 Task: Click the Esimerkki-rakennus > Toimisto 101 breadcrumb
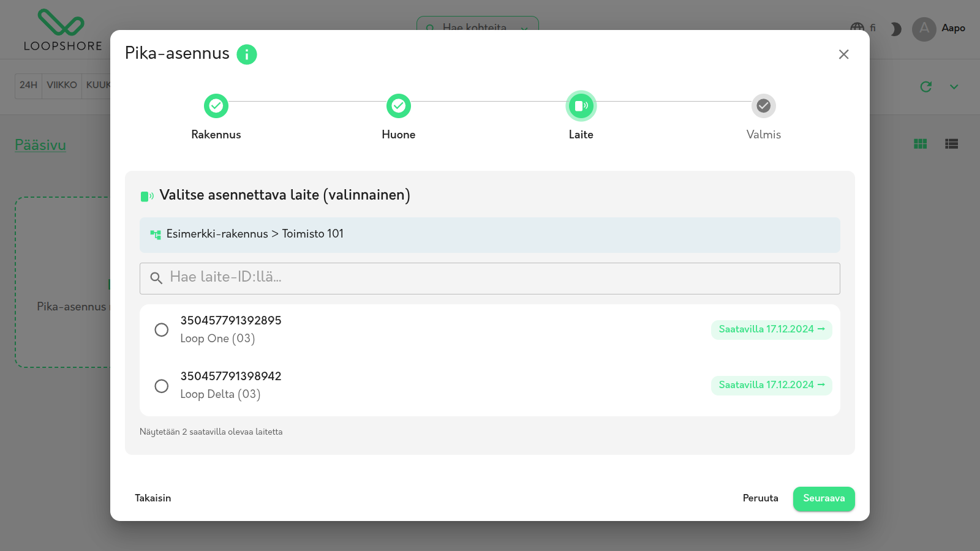pos(255,234)
